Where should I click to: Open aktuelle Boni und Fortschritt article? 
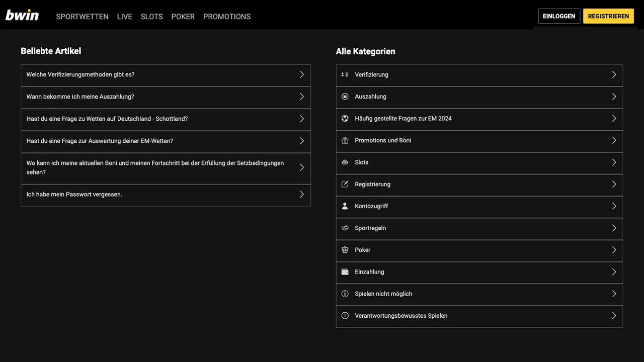click(166, 168)
